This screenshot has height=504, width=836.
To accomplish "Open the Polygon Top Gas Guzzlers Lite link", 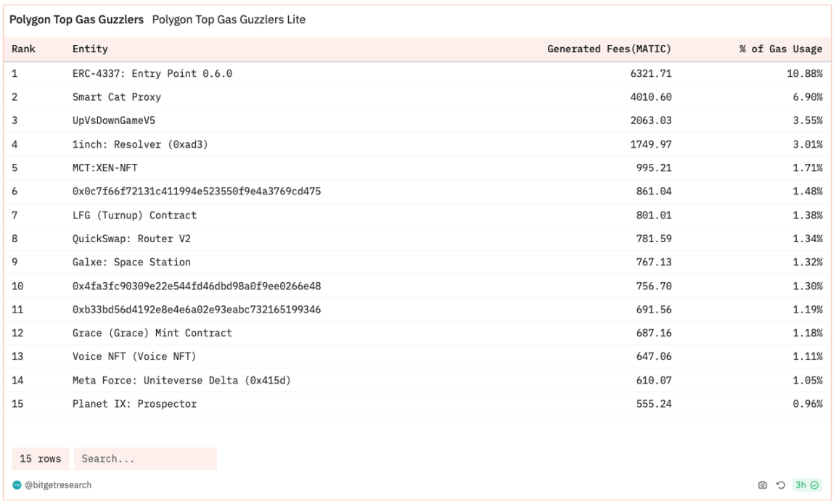I will pyautogui.click(x=229, y=20).
